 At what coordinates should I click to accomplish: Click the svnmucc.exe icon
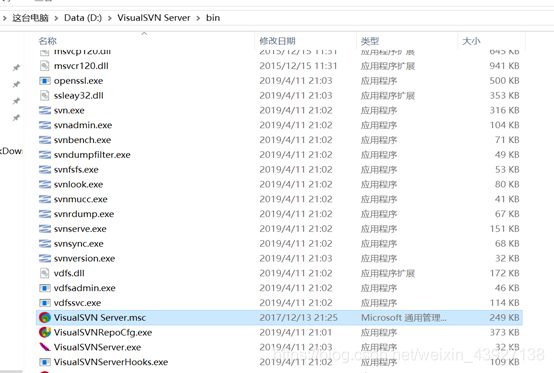(45, 199)
